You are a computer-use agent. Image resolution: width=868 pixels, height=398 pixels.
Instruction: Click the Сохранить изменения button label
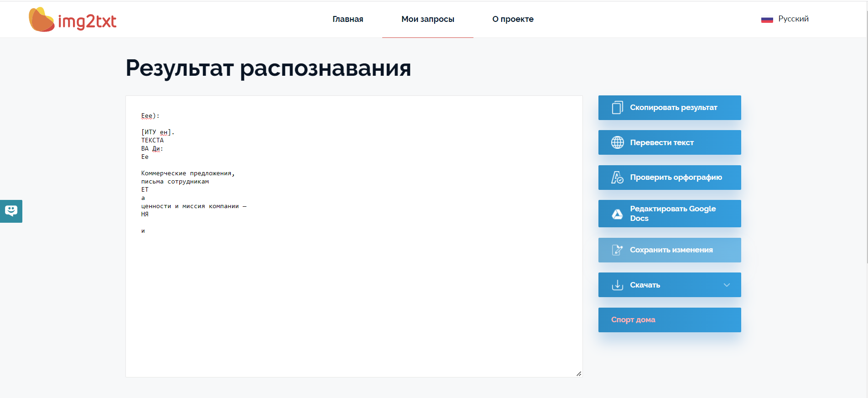(x=671, y=250)
